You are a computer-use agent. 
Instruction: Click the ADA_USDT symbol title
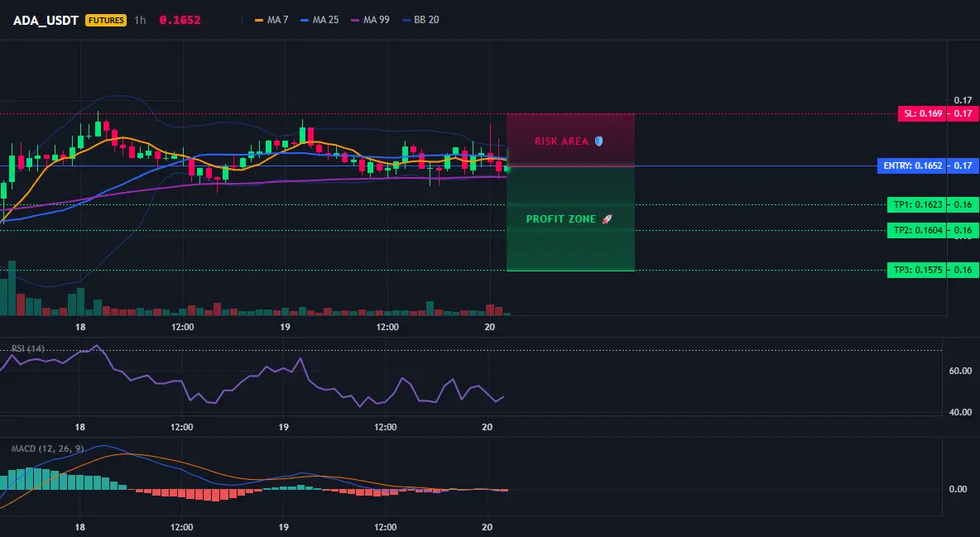(46, 20)
